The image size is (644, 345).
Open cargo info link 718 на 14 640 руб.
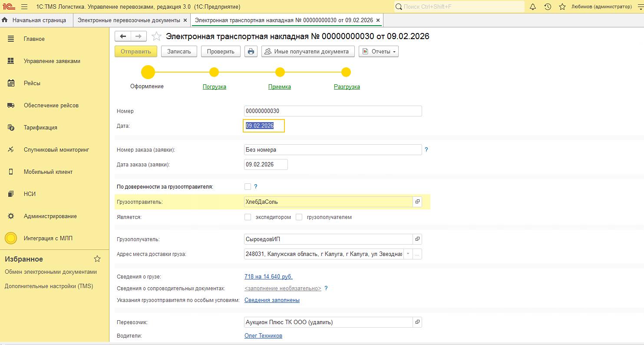coord(268,276)
